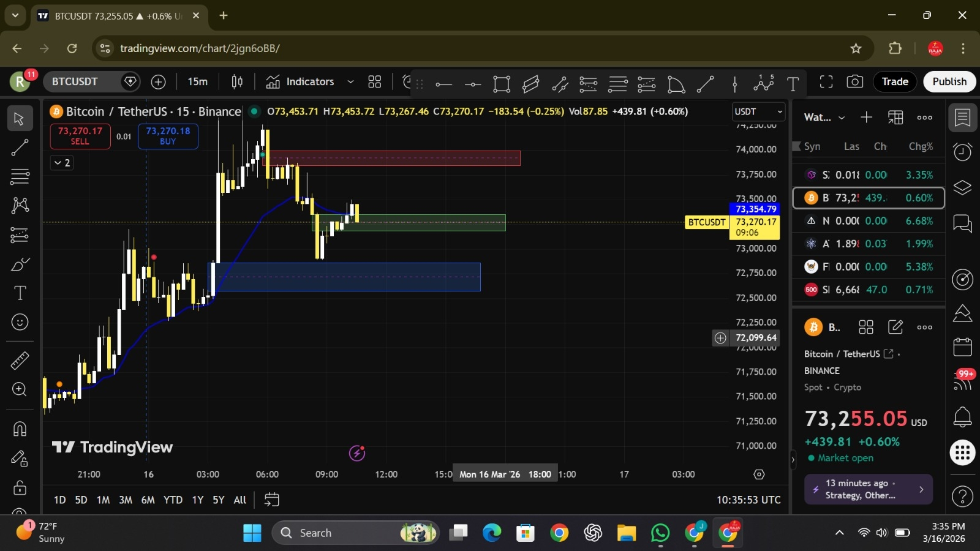980x551 pixels.
Task: Enter fullscreen chart mode
Action: pyautogui.click(x=826, y=81)
